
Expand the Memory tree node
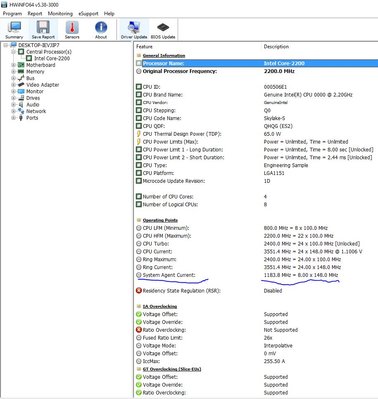pyautogui.click(x=13, y=72)
